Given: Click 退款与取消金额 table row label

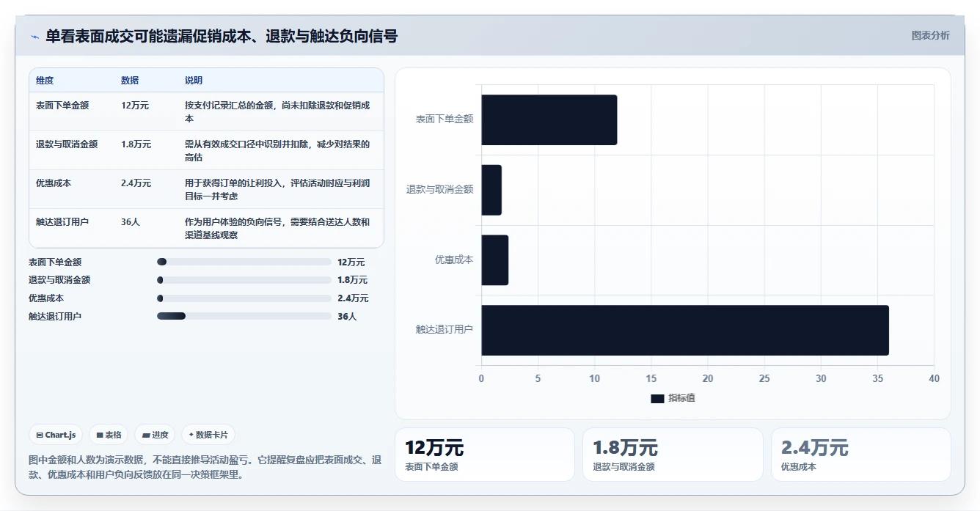Looking at the screenshot, I should pyautogui.click(x=67, y=144).
